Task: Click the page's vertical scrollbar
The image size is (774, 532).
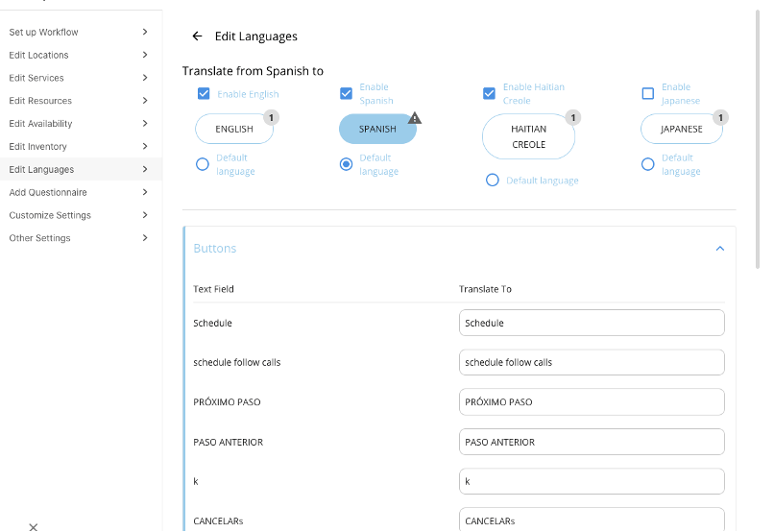Action: 758,138
